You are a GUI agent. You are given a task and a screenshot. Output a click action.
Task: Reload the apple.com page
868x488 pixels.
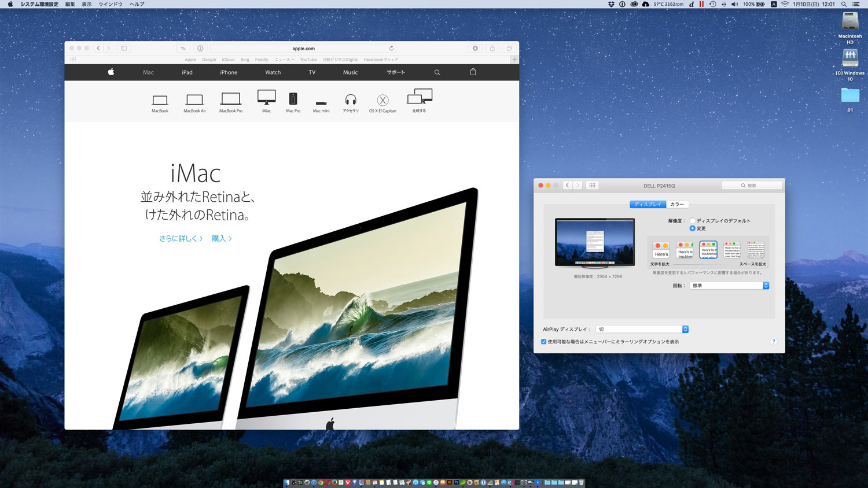pos(391,49)
